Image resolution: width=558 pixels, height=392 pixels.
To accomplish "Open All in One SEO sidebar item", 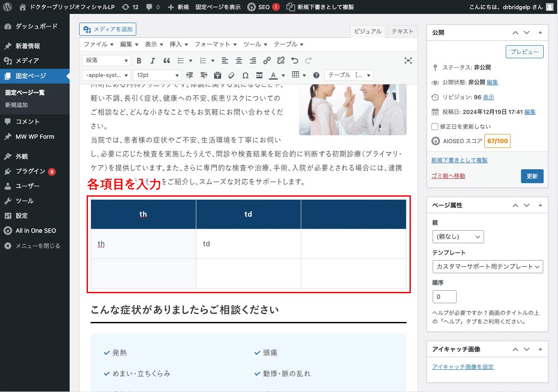I will [x=35, y=231].
